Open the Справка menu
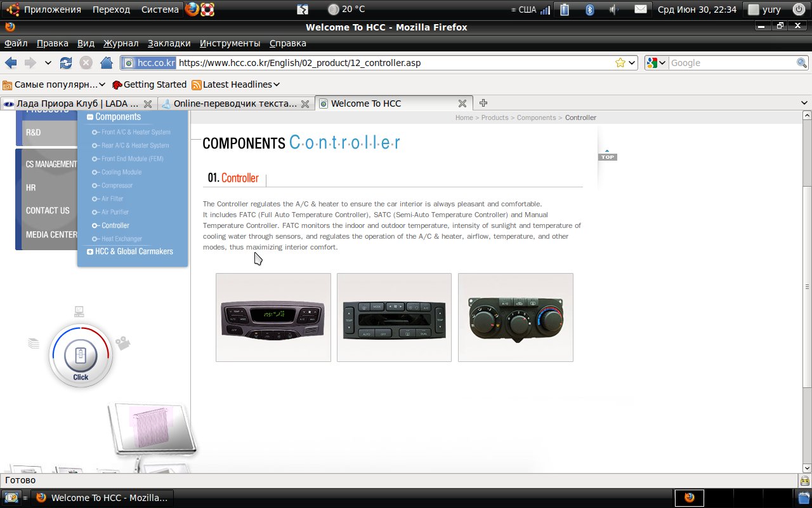 point(287,43)
